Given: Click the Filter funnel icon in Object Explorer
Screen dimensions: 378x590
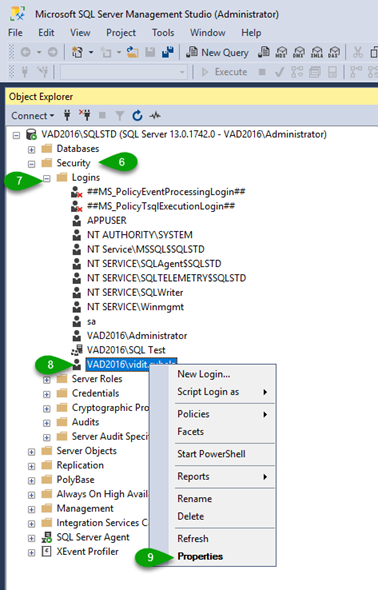Looking at the screenshot, I should click(120, 116).
